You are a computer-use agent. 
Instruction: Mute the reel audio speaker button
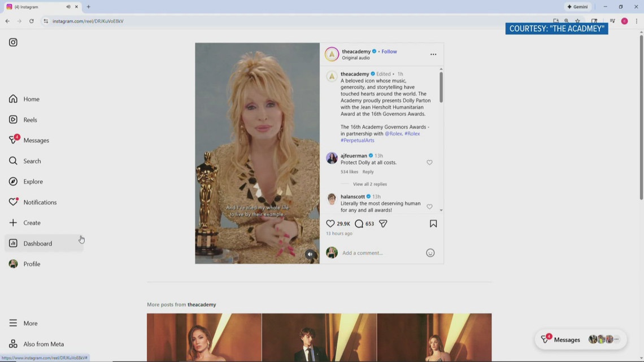click(x=310, y=255)
